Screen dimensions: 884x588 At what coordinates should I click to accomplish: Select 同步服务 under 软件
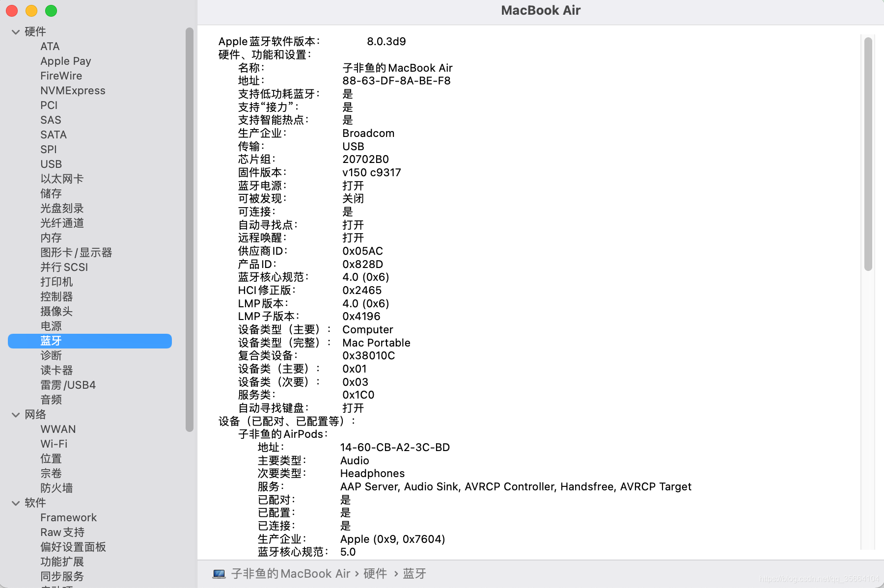62,577
